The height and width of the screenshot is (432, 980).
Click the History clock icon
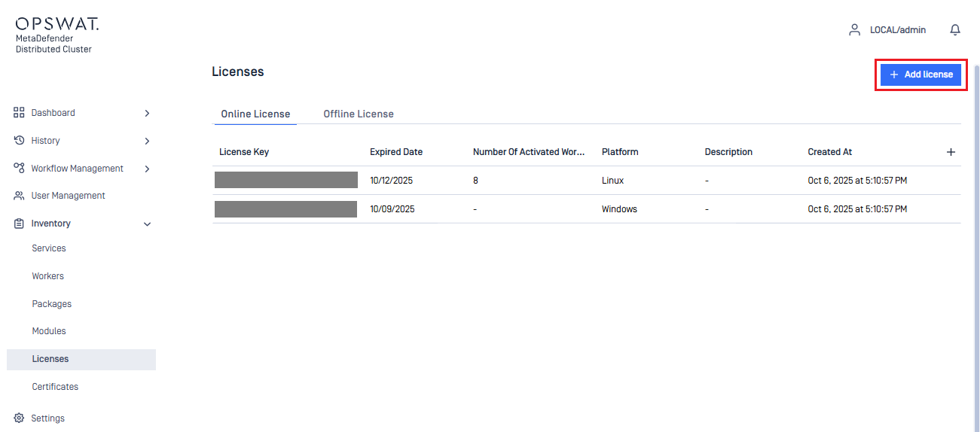click(20, 141)
